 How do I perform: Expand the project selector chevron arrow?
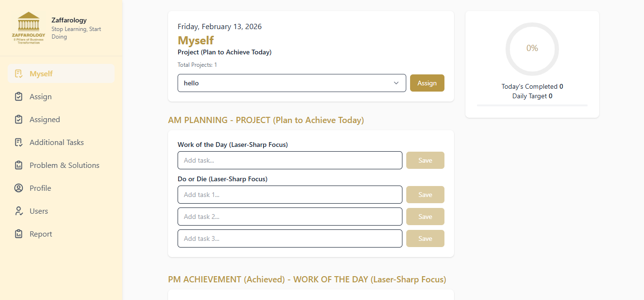coord(396,83)
